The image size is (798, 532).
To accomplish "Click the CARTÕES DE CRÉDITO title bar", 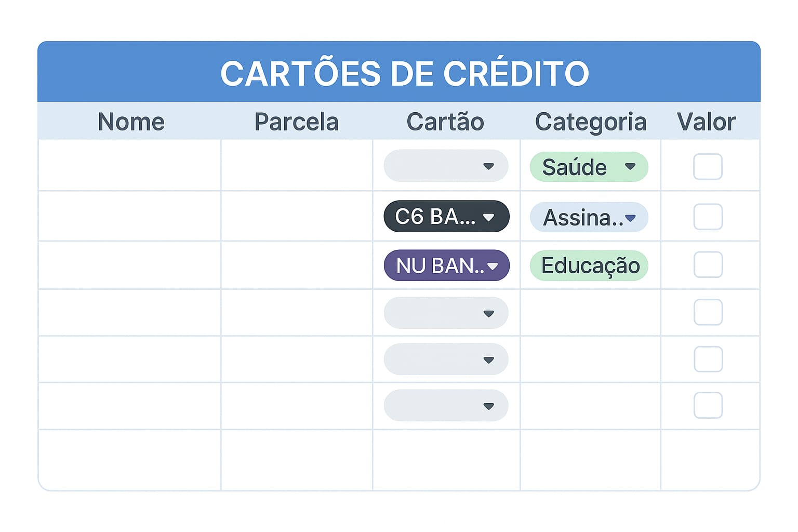I will (x=399, y=73).
